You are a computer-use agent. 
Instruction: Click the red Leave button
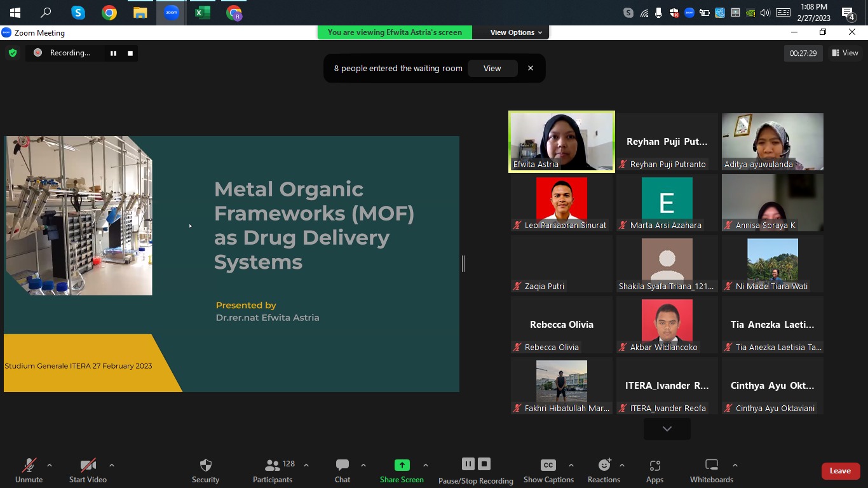pyautogui.click(x=840, y=471)
